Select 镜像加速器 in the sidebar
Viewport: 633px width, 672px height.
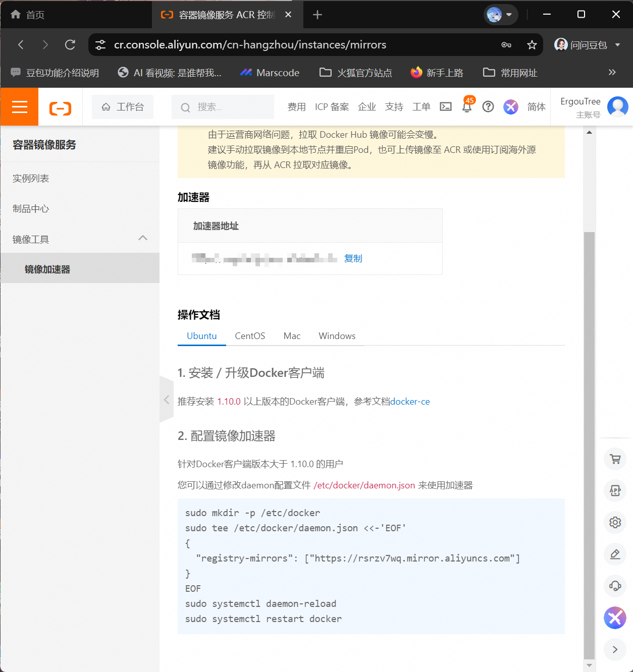tap(80, 269)
